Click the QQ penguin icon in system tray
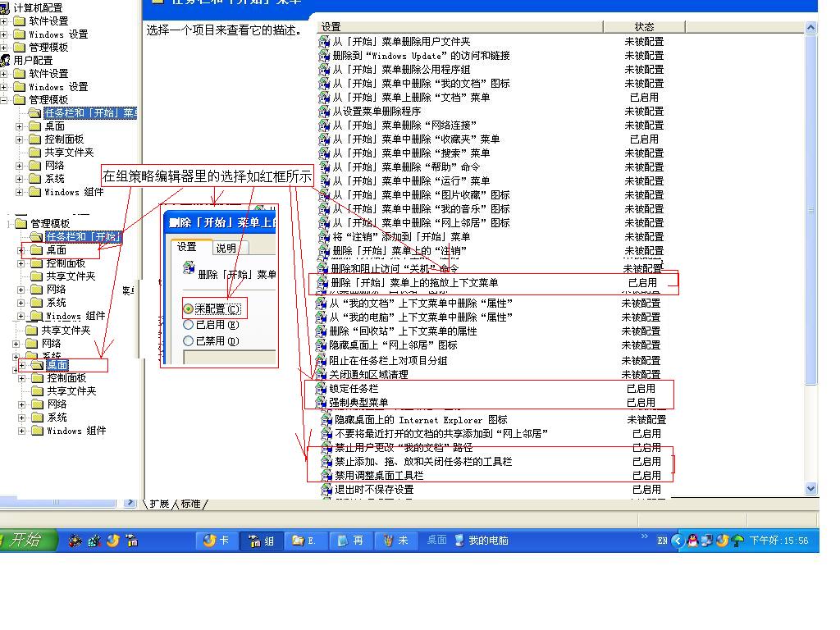The width and height of the screenshot is (840, 630). (x=692, y=540)
